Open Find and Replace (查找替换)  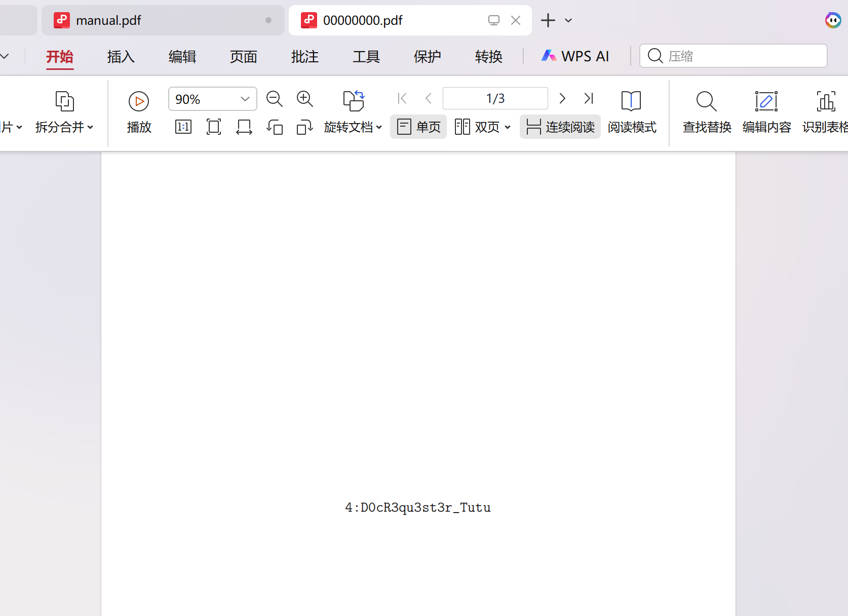pos(707,112)
